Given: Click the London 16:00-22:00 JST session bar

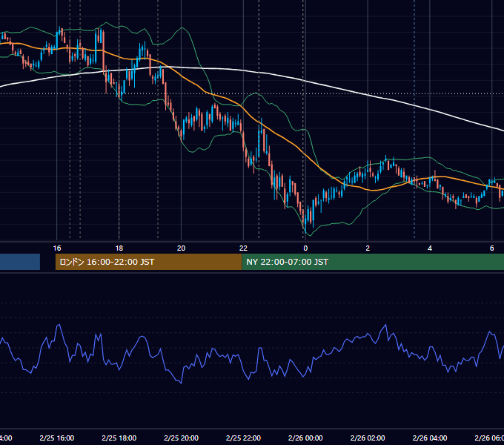Looking at the screenshot, I should 148,262.
